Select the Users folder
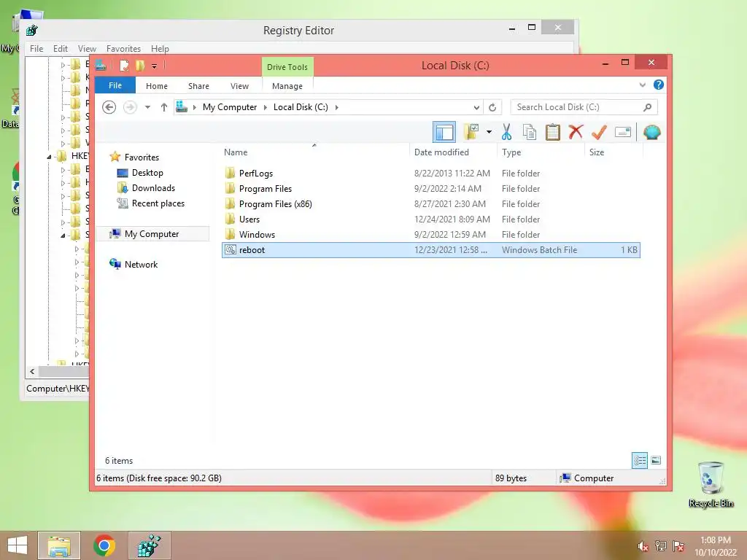The width and height of the screenshot is (747, 560). pos(430,219)
